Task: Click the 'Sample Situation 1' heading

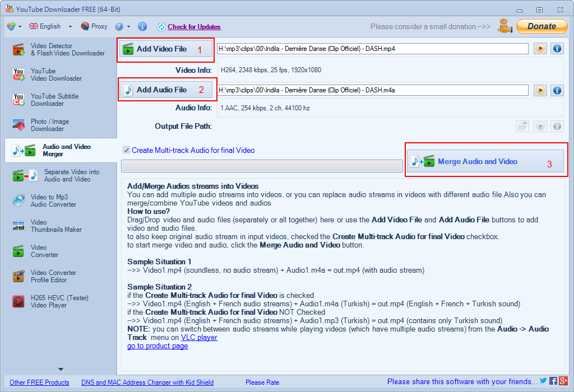Action: coord(159,262)
